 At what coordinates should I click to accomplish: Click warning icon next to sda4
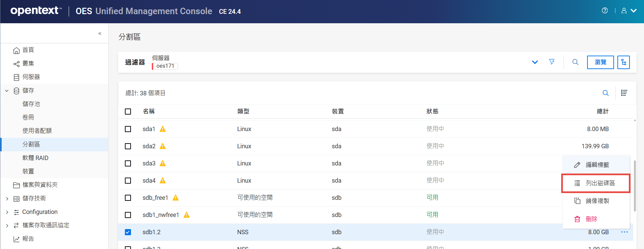click(163, 181)
